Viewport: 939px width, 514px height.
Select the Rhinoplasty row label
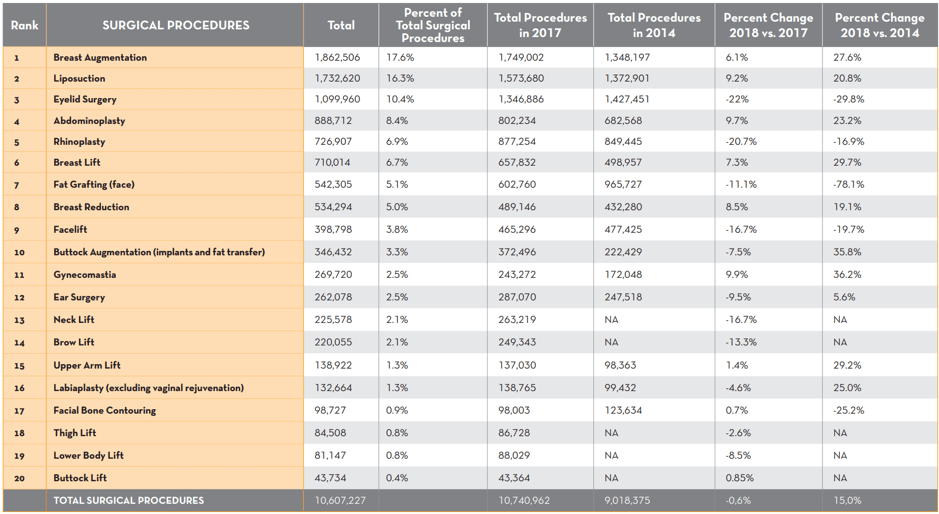point(79,142)
